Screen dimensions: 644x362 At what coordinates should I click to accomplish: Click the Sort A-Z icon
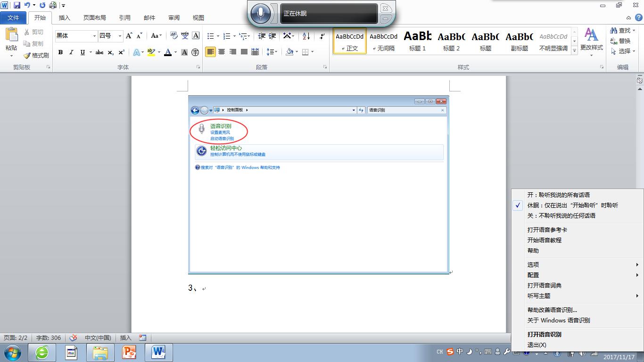tap(306, 36)
